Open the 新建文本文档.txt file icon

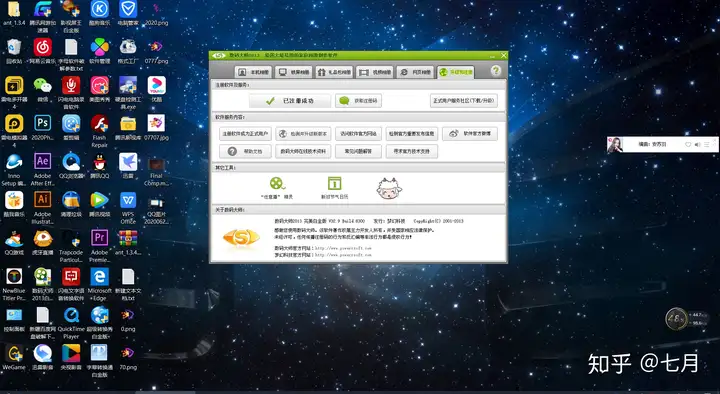click(x=128, y=277)
